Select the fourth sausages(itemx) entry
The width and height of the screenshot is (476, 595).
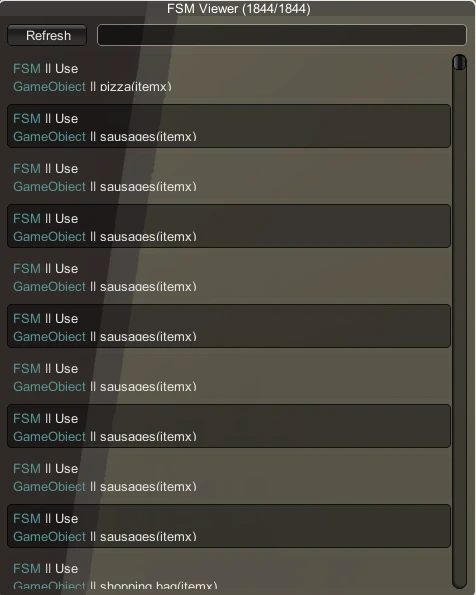[229, 276]
